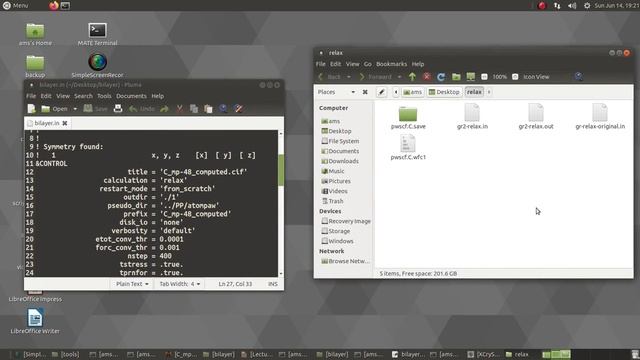Click Forward button in file manager
This screenshot has width=640, height=360.
coord(376,77)
